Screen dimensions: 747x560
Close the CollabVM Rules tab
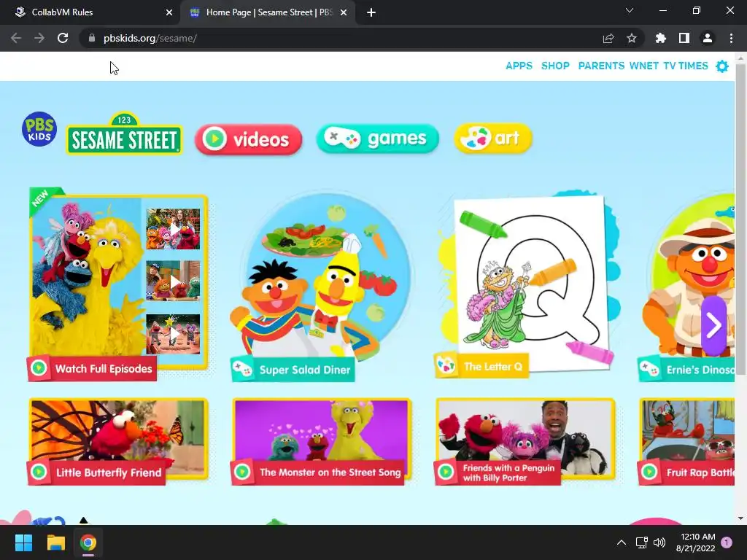pyautogui.click(x=169, y=12)
